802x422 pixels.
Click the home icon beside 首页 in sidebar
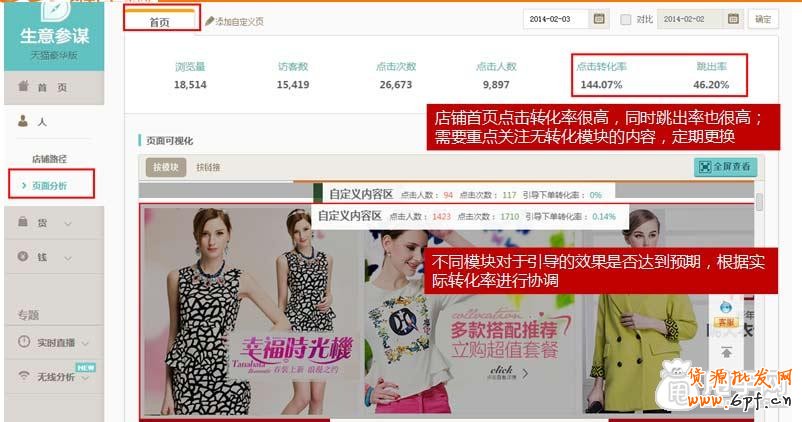click(24, 88)
